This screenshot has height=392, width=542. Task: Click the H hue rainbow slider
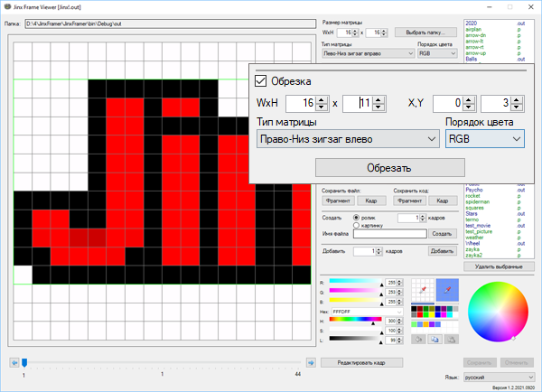click(356, 320)
